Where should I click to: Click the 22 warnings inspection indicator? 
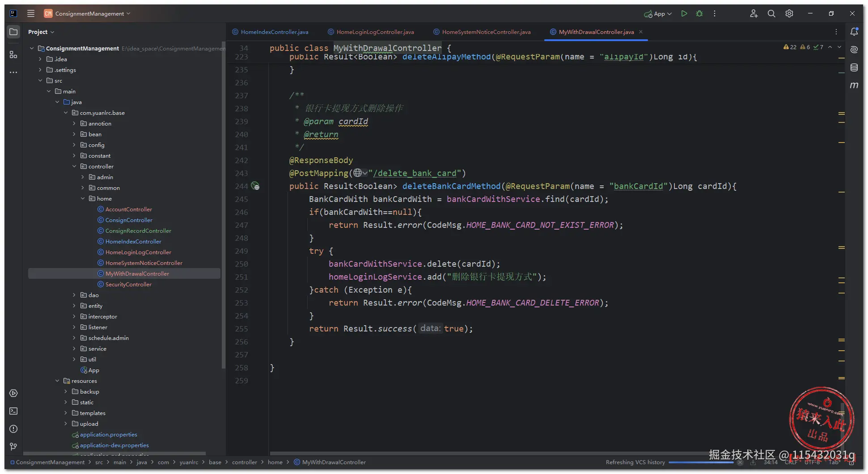click(x=790, y=47)
